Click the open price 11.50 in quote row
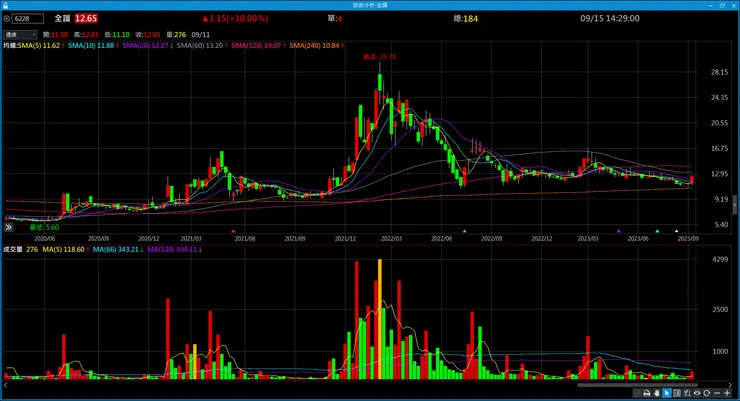 pos(59,35)
